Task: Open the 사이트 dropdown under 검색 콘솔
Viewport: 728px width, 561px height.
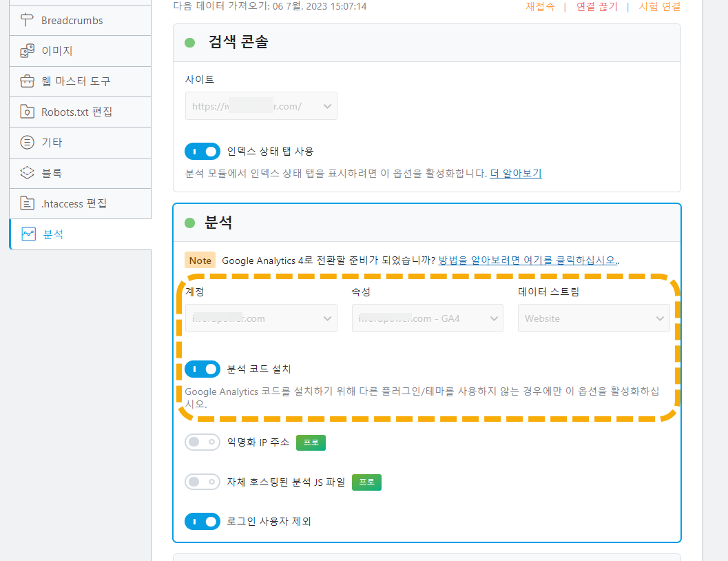Action: tap(261, 106)
